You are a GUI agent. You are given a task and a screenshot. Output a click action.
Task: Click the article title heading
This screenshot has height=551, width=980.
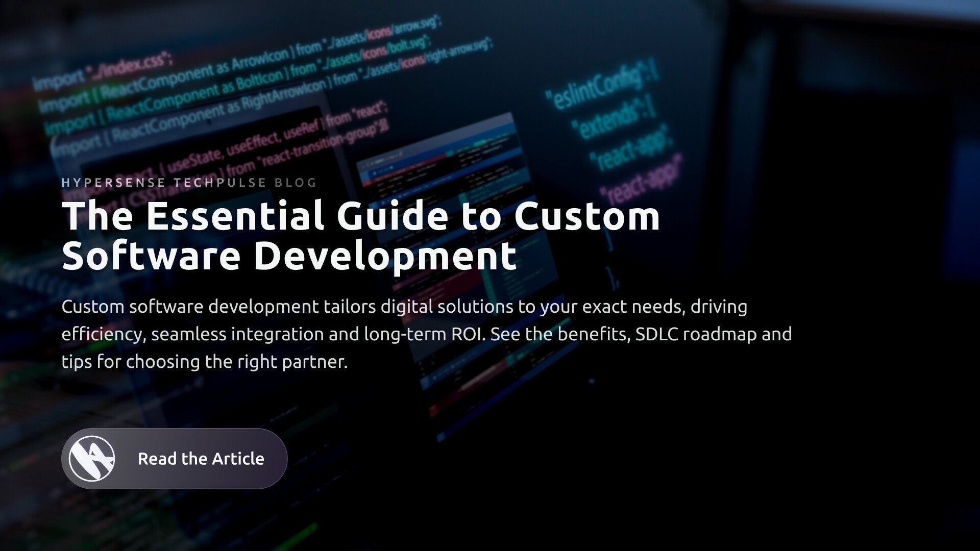357,235
